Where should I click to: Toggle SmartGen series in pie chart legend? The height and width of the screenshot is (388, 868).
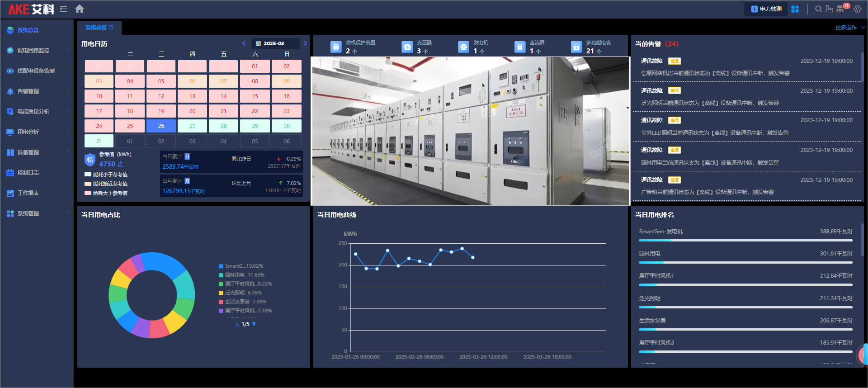[x=241, y=266]
